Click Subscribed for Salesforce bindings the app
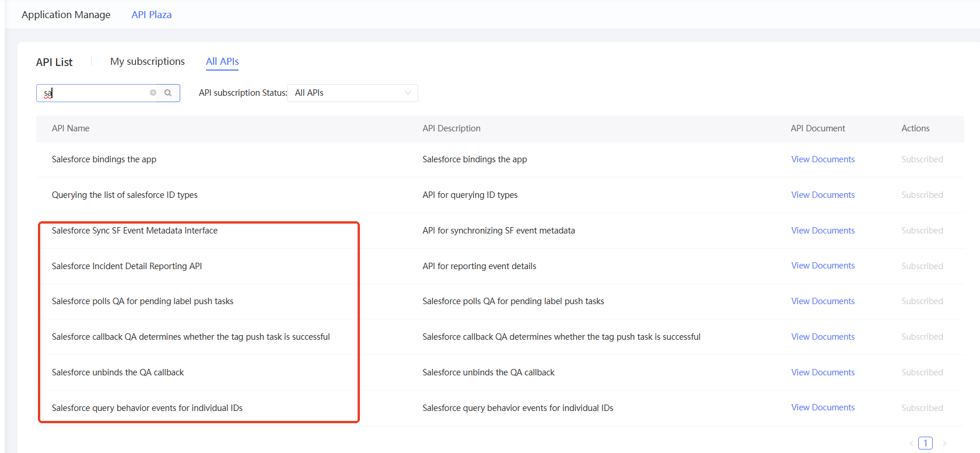Image resolution: width=980 pixels, height=453 pixels. click(922, 159)
